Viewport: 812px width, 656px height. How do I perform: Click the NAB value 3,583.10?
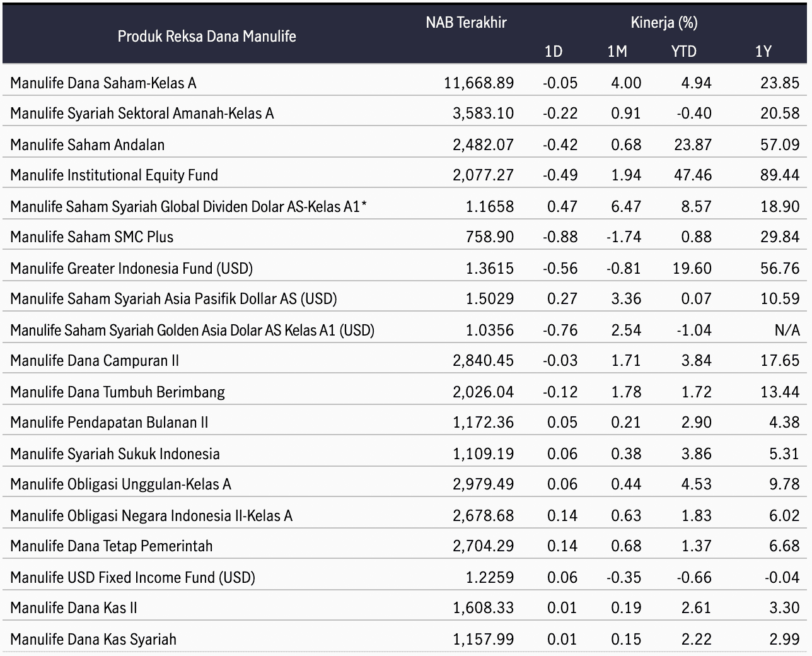click(x=484, y=113)
